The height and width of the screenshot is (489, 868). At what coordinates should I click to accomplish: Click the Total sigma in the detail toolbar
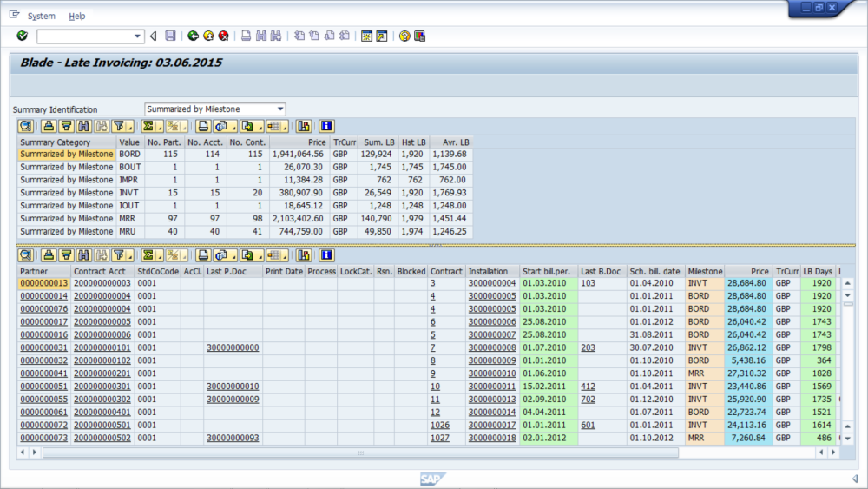pos(148,255)
